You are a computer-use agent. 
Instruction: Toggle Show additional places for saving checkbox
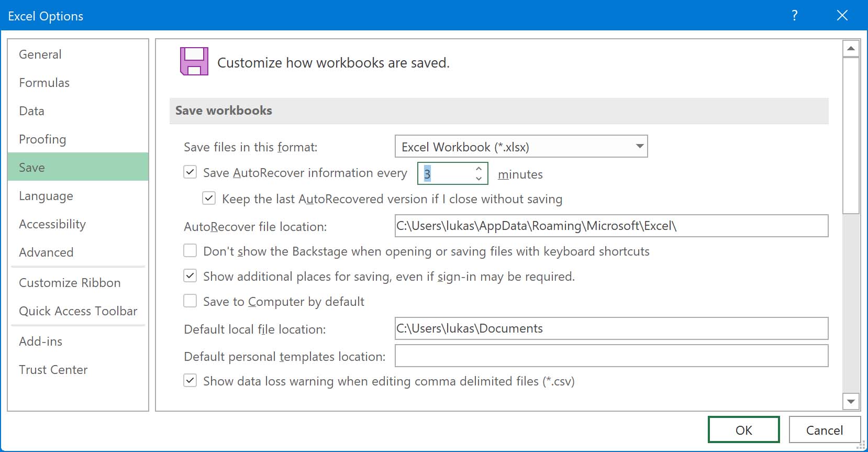[x=190, y=275]
